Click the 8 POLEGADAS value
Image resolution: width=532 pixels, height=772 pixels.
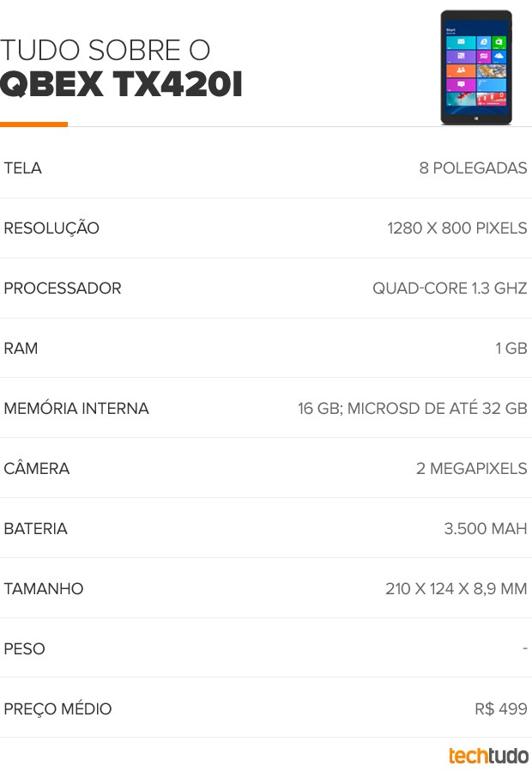tap(473, 168)
